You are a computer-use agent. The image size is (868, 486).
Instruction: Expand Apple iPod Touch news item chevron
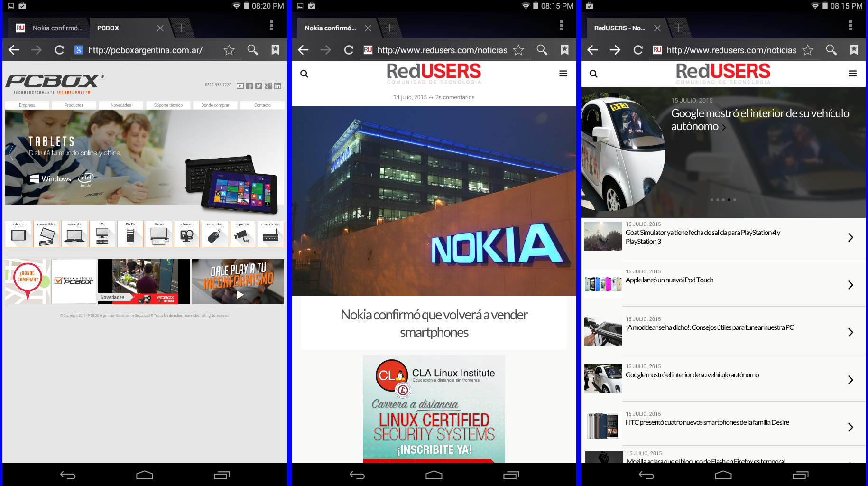pyautogui.click(x=850, y=285)
